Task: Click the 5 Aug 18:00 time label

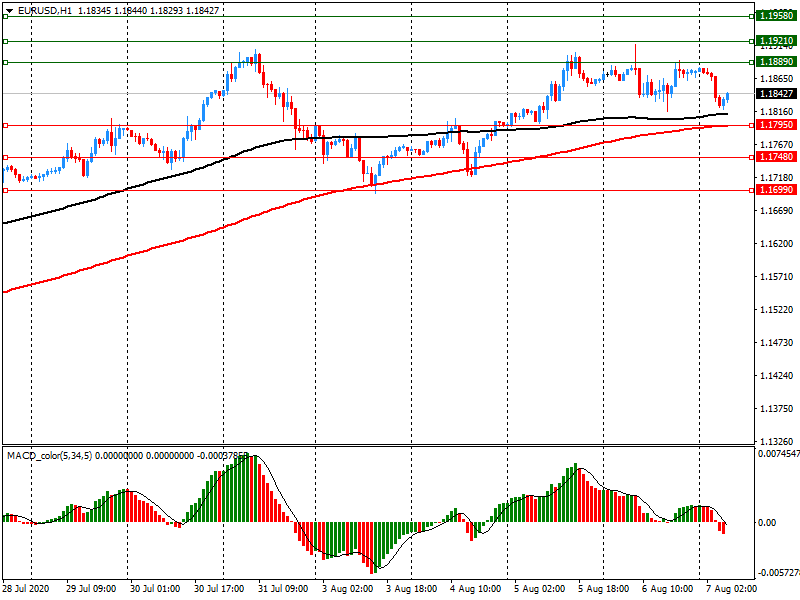Action: click(x=604, y=588)
